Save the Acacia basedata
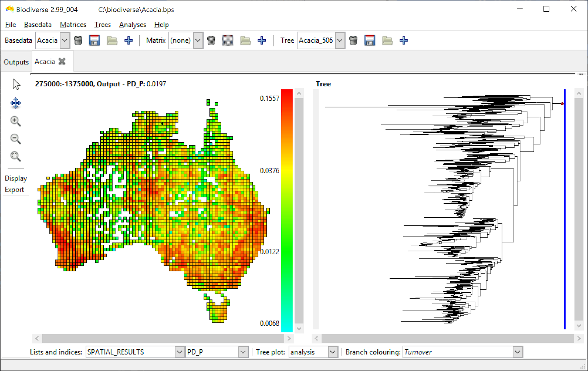The width and height of the screenshot is (588, 371). pyautogui.click(x=95, y=40)
